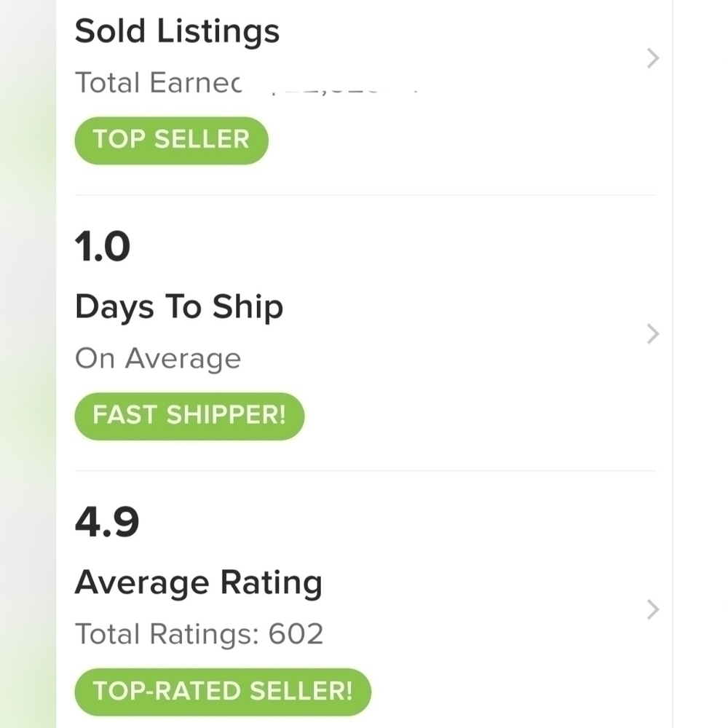Tap the TOP-RATED SELLER! badge

(223, 692)
